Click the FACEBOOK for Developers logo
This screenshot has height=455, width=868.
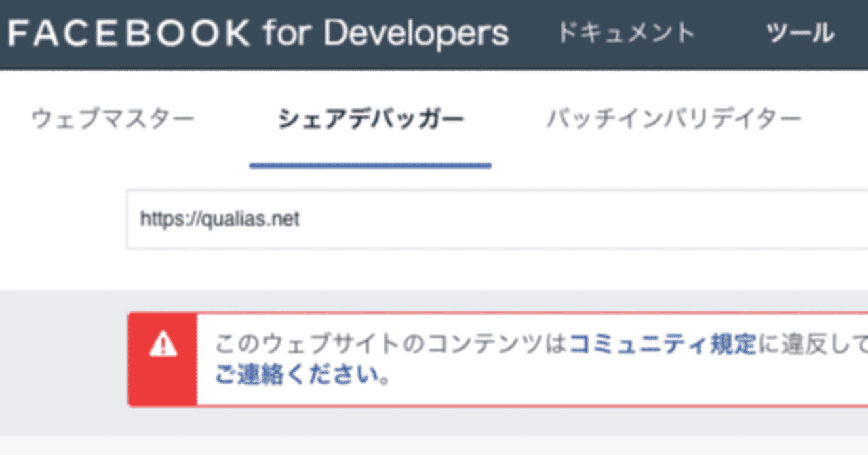(x=258, y=33)
